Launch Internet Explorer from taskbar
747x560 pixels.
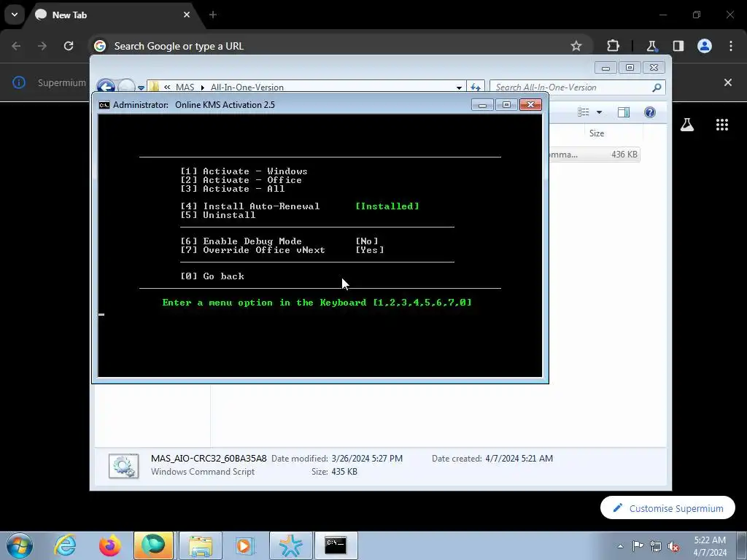65,545
